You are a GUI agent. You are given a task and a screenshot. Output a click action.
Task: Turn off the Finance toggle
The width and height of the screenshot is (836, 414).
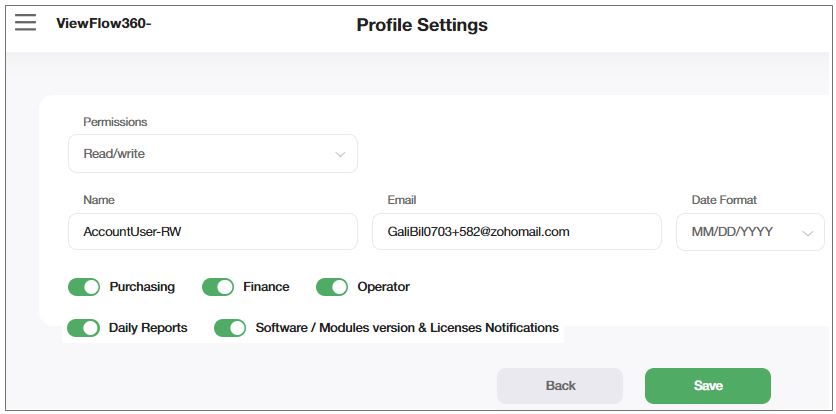pyautogui.click(x=218, y=287)
